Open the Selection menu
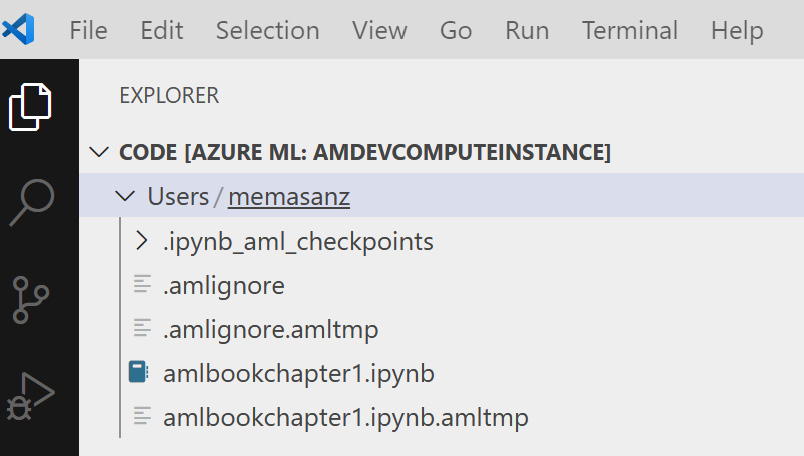Viewport: 804px width, 456px height. click(268, 30)
